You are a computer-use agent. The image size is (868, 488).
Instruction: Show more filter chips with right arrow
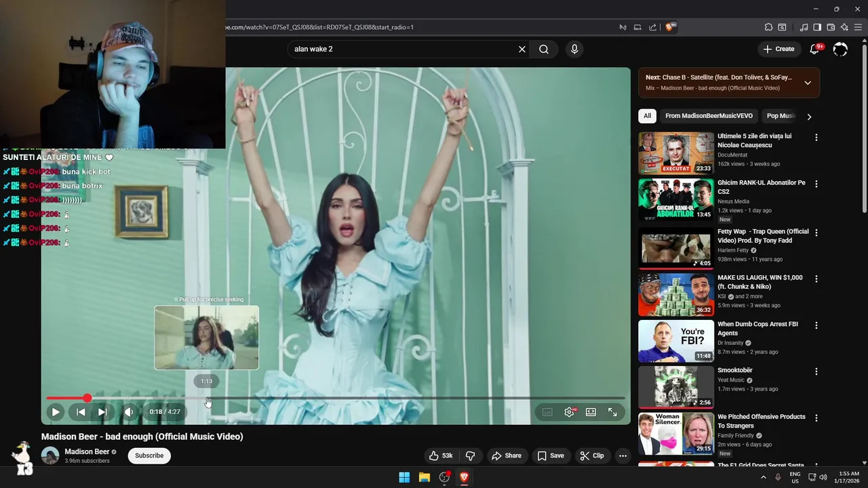pyautogui.click(x=809, y=117)
